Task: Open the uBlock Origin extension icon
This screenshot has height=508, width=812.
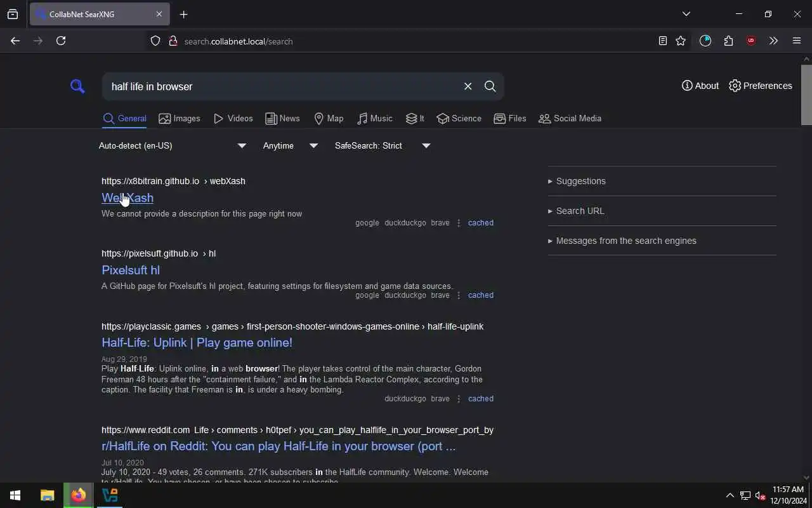Action: pos(751,41)
